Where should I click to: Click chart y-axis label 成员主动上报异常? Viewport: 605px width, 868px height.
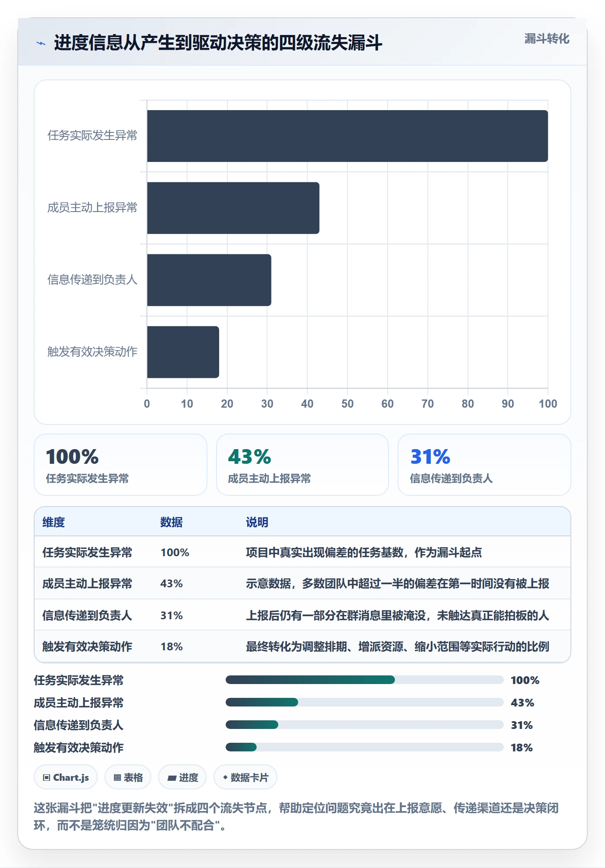tap(92, 208)
